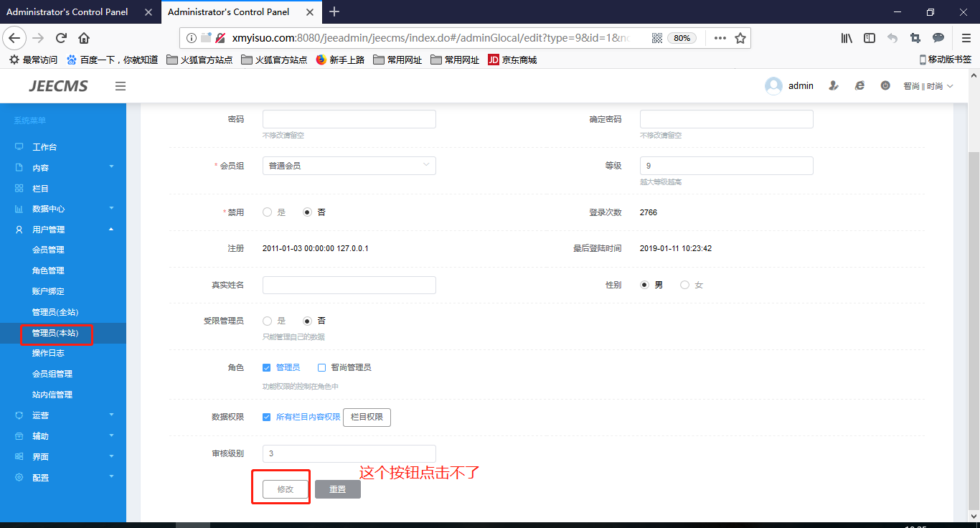
Task: Click the power logout icon in the header
Action: pos(885,86)
